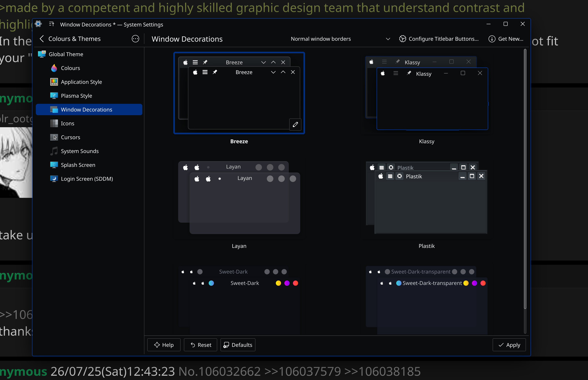
Task: Click the System Settings gear icon in titlebar
Action: pyautogui.click(x=38, y=24)
